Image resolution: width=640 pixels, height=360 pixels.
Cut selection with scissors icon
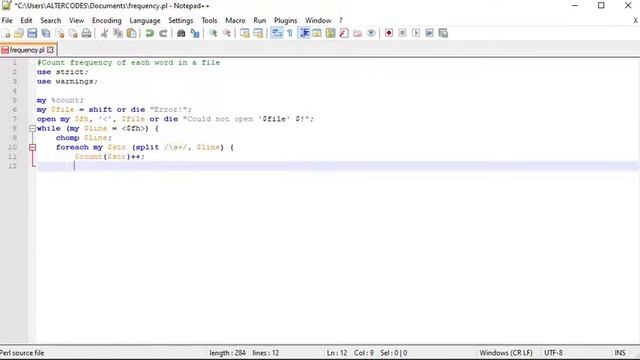pos(104,33)
